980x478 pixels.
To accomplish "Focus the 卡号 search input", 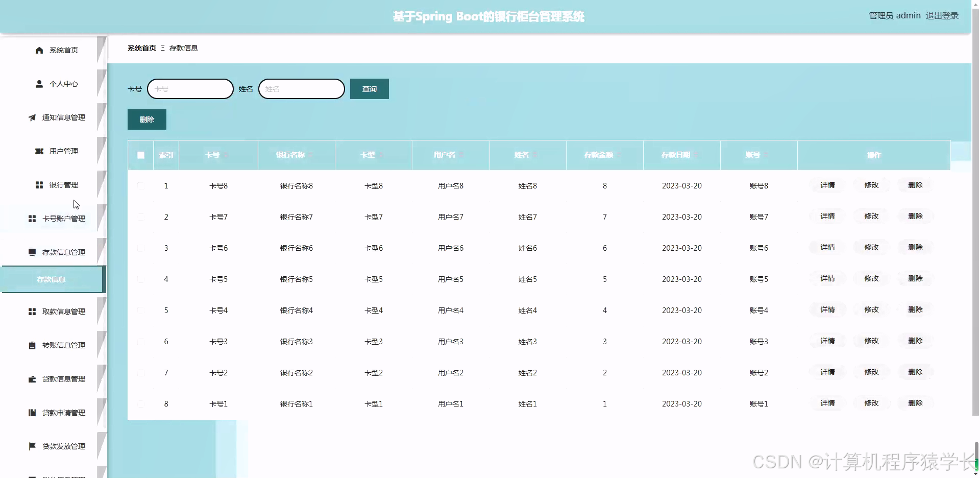I will click(190, 89).
